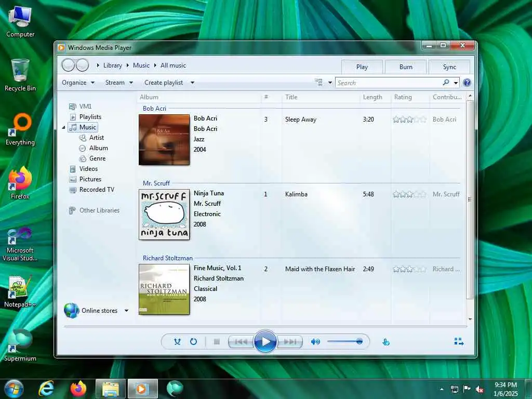Collapse the Music tree node arrow

(x=63, y=128)
